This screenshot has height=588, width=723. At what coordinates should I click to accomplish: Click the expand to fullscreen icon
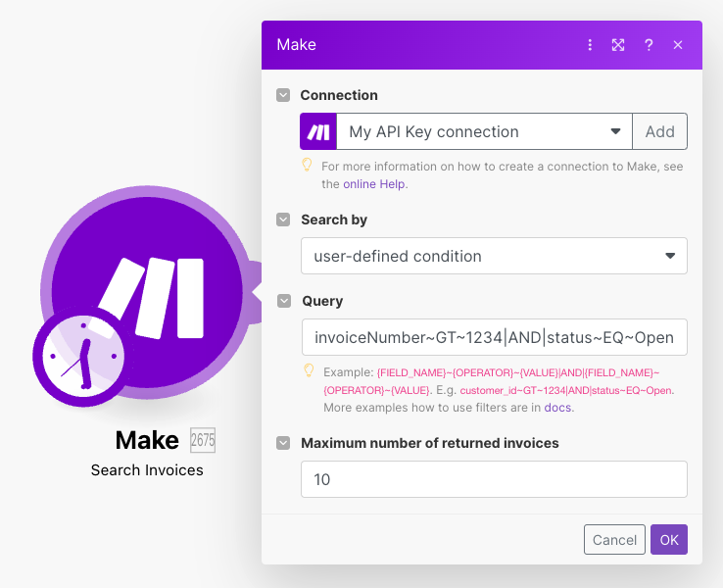point(618,45)
